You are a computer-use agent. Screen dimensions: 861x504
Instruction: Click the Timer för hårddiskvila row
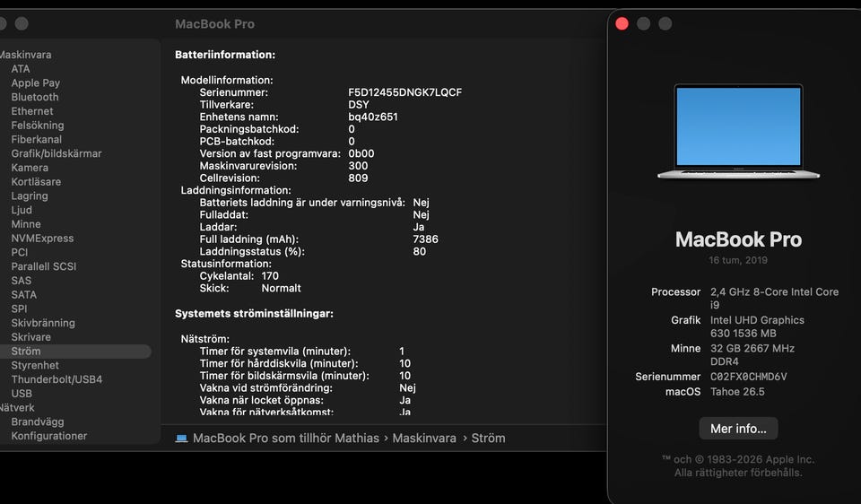[305, 363]
